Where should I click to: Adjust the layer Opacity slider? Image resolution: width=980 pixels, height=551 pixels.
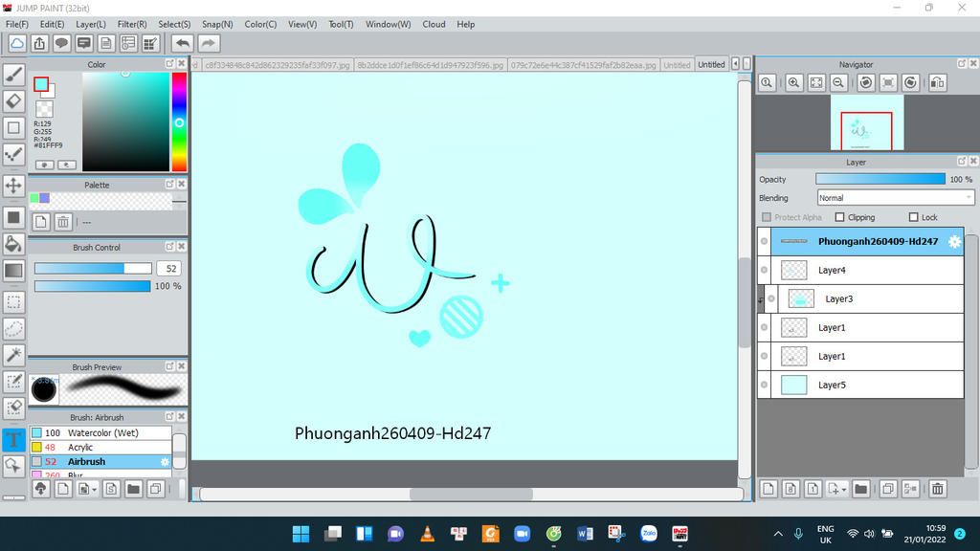(880, 179)
